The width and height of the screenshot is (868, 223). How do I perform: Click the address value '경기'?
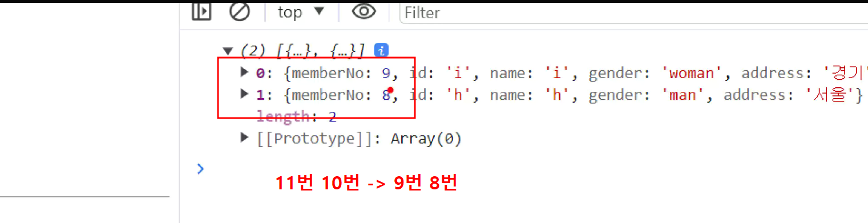pyautogui.click(x=845, y=73)
